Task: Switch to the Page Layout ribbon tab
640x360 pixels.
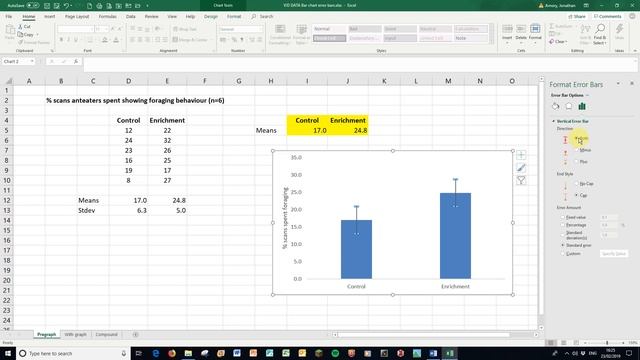Action: click(77, 16)
